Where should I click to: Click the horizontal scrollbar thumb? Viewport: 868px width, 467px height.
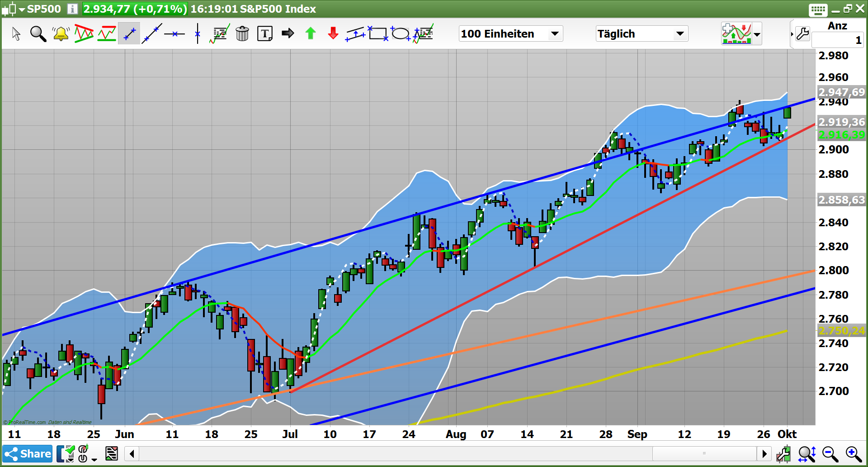click(704, 453)
